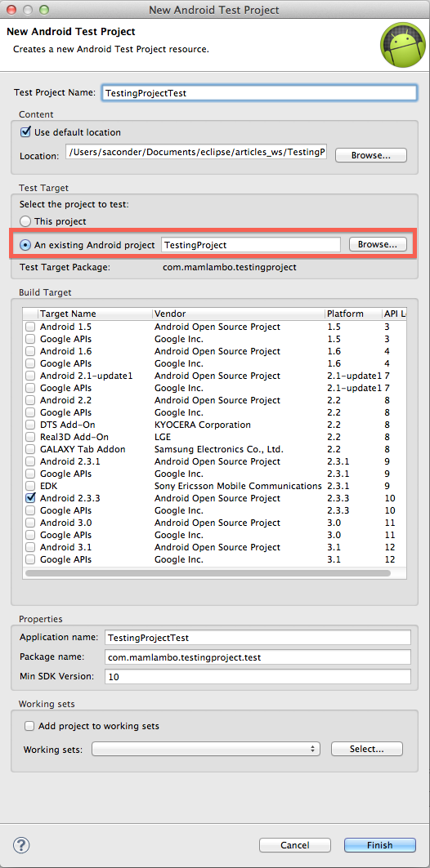Check Google APIs target with platform 3.0

point(30,535)
